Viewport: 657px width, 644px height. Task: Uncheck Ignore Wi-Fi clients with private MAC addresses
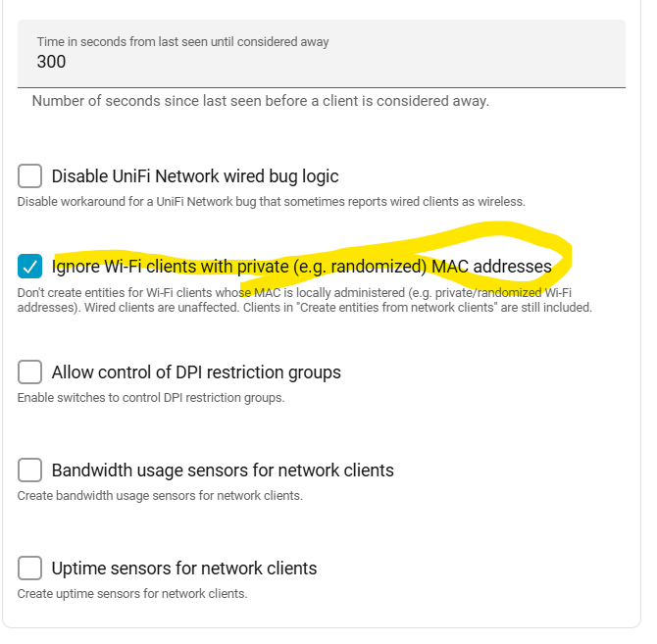pyautogui.click(x=29, y=267)
